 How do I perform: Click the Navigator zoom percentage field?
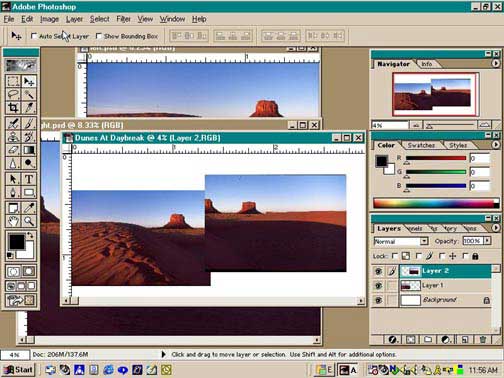pyautogui.click(x=390, y=125)
